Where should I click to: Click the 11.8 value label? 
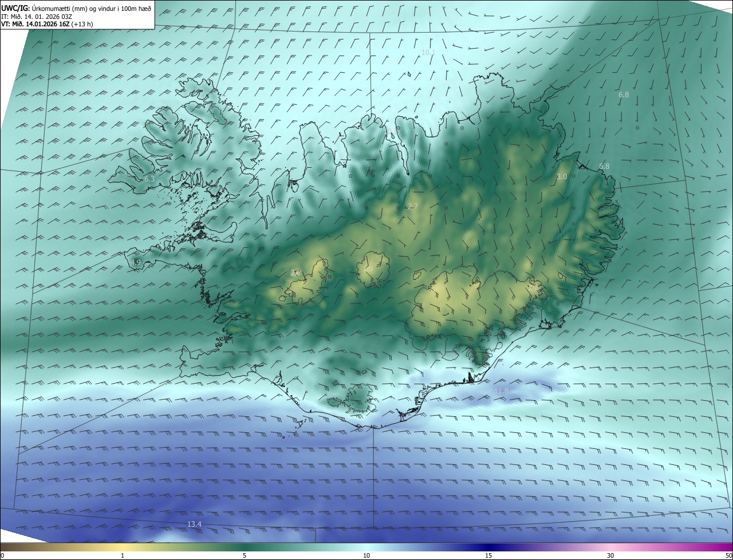501,391
